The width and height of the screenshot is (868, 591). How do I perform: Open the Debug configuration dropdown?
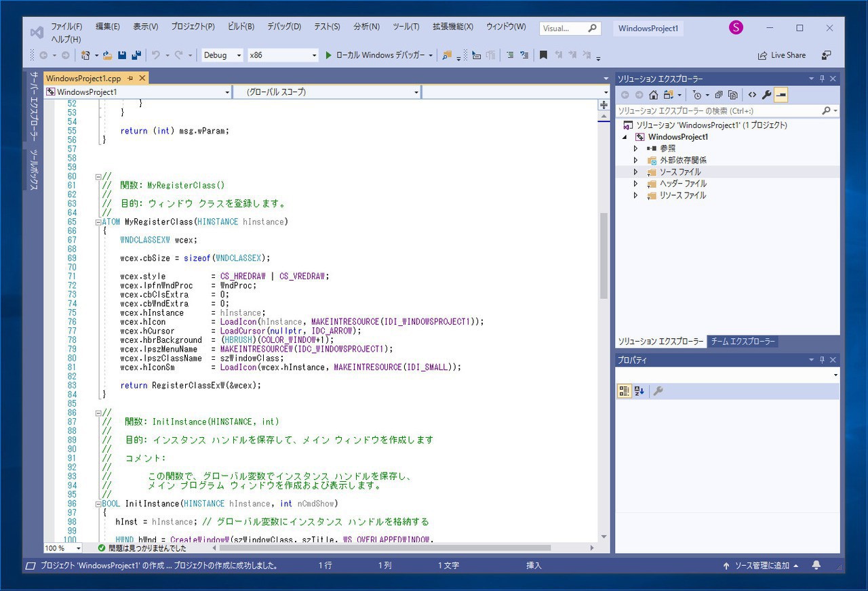222,56
